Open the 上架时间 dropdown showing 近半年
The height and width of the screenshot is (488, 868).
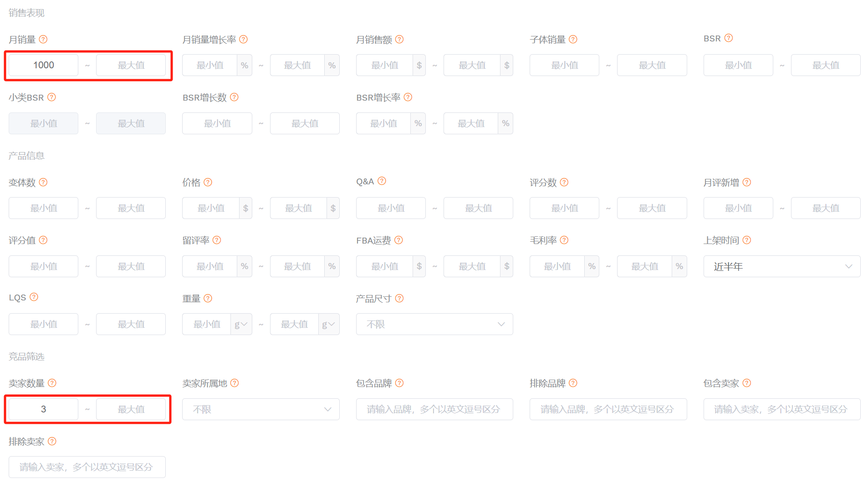(782, 266)
